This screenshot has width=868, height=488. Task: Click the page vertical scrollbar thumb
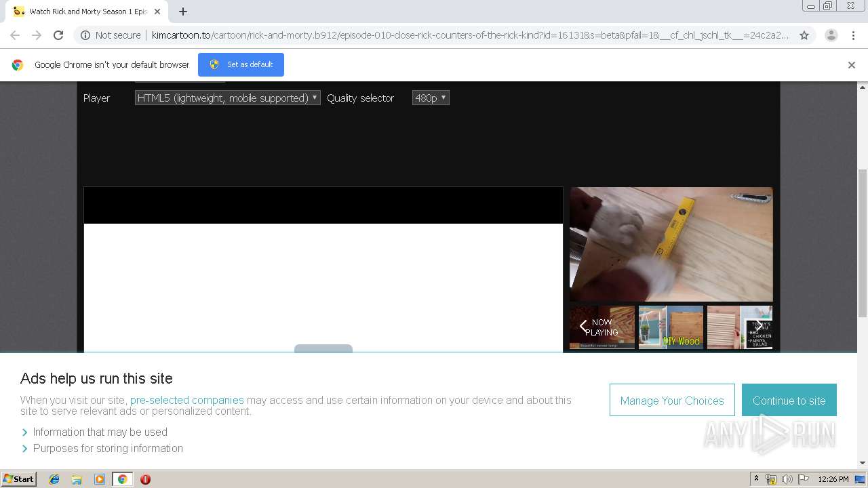point(863,243)
